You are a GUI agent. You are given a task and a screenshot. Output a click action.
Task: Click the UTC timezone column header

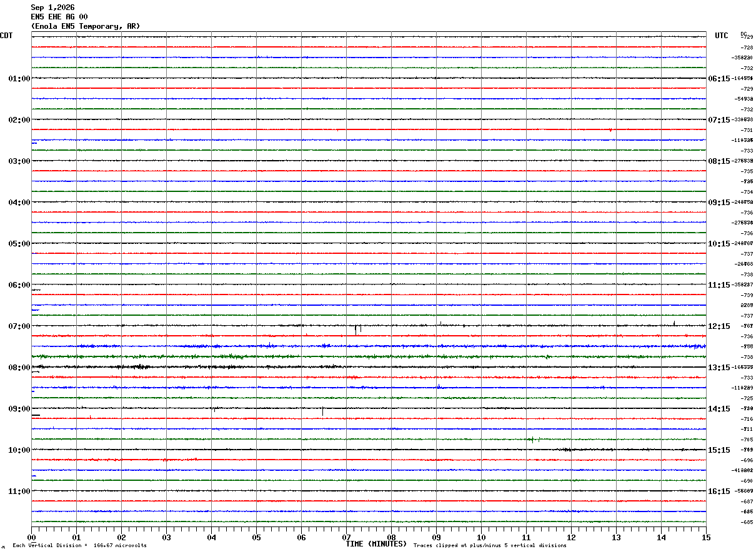[x=722, y=36]
